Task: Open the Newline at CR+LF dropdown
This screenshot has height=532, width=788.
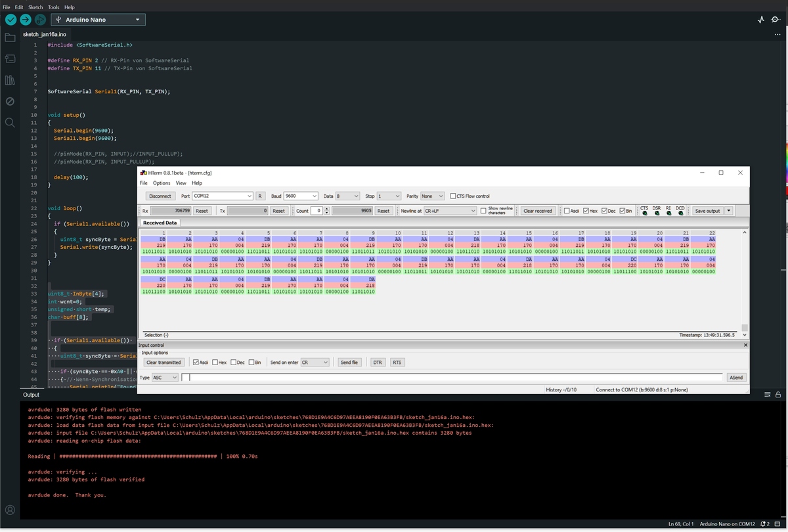Action: (x=450, y=211)
